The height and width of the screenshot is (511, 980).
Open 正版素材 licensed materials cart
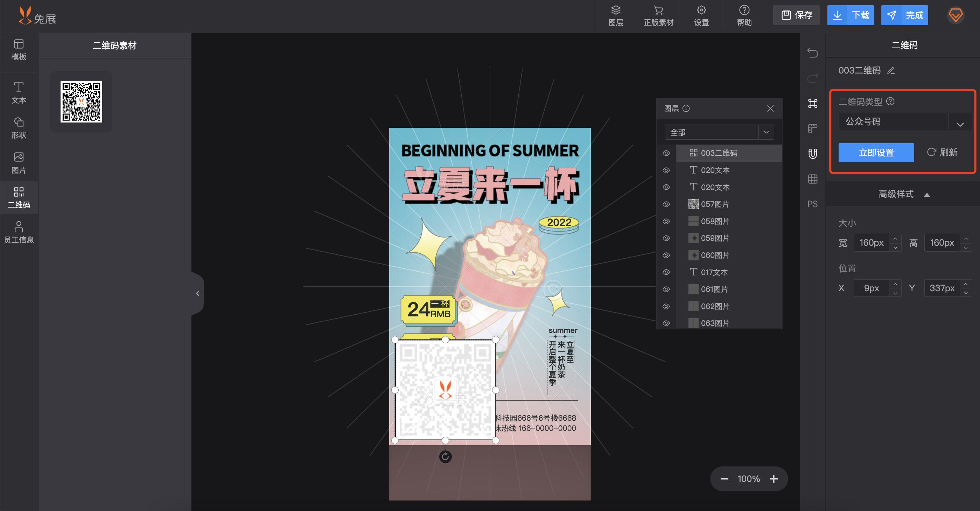[x=659, y=16]
